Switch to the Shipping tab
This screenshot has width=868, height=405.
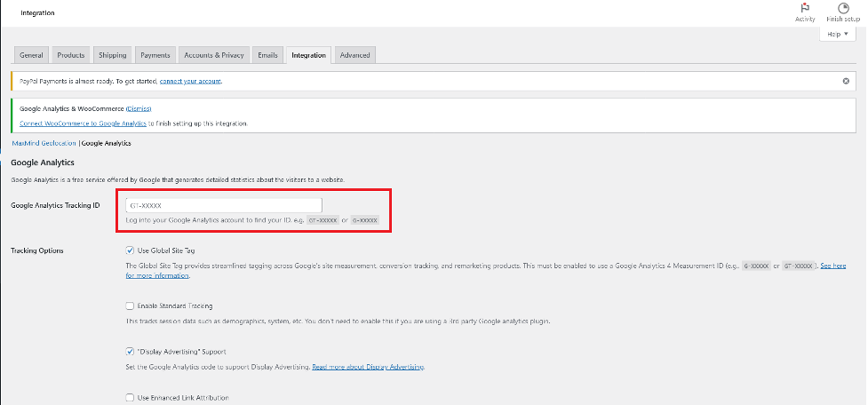coord(112,55)
